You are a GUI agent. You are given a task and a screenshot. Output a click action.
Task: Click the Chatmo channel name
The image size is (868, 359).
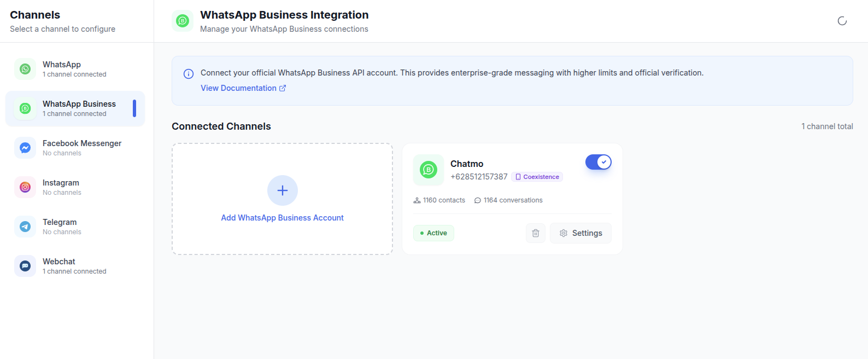coord(467,164)
